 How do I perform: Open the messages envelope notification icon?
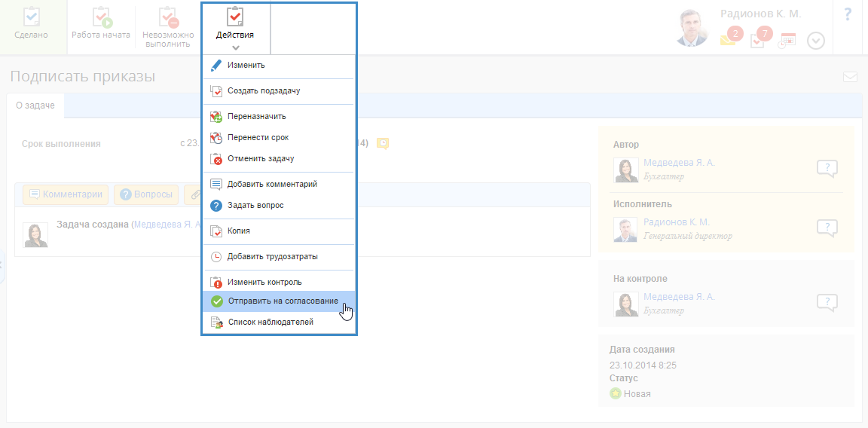pyautogui.click(x=728, y=41)
